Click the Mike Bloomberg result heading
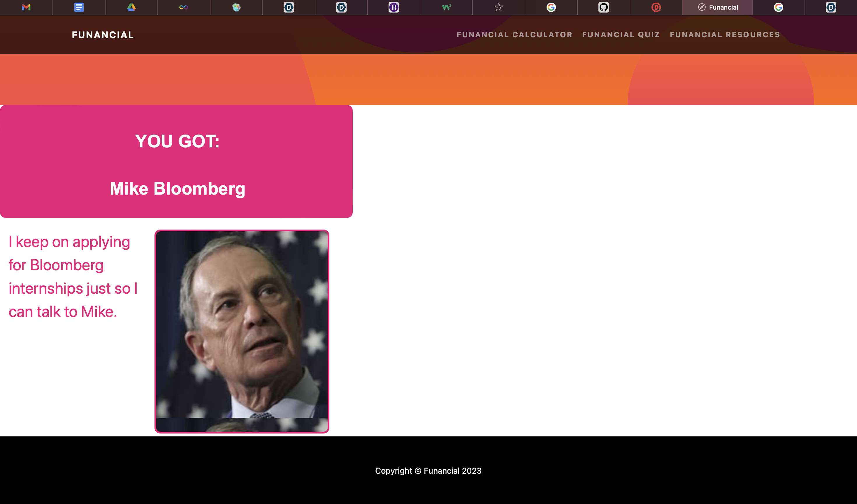 tap(177, 188)
